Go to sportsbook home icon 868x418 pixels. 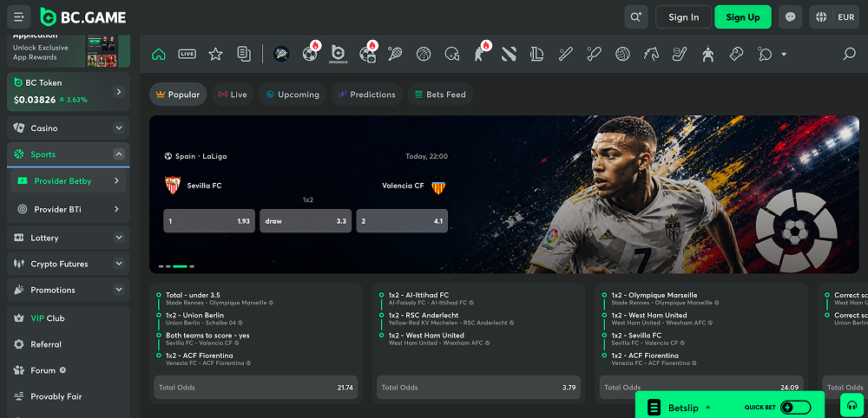click(159, 54)
